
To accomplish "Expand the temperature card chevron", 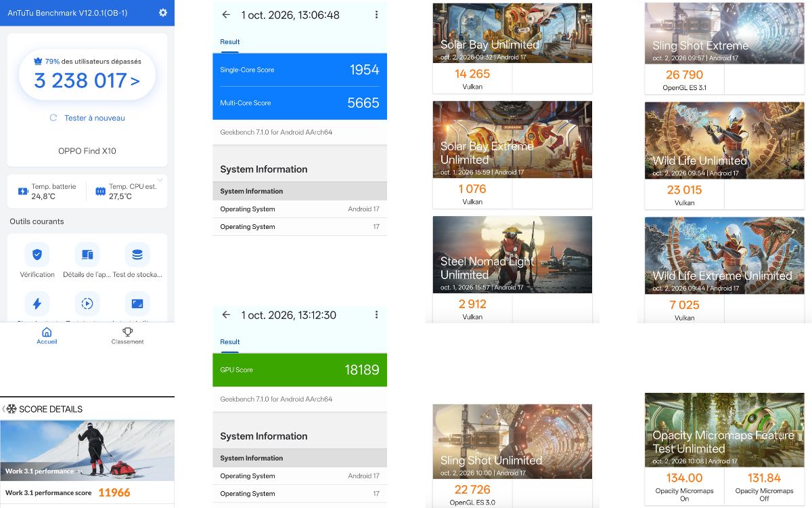I will click(160, 180).
